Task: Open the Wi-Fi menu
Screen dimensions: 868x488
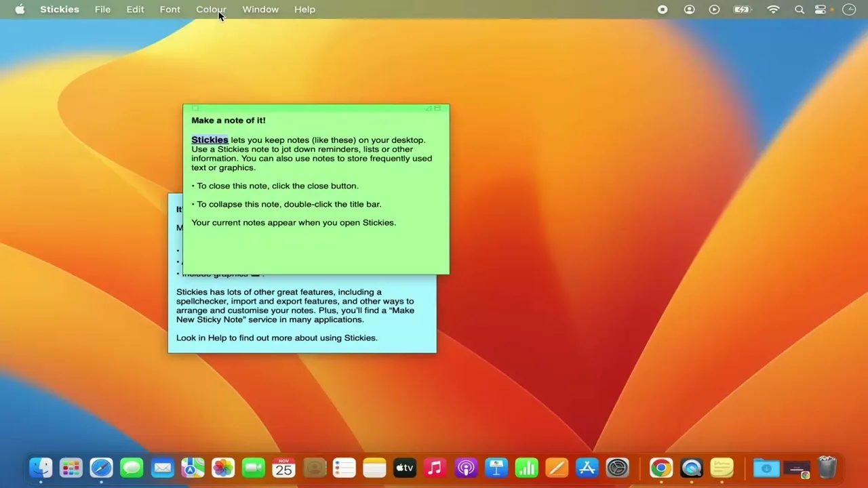Action: coord(773,9)
